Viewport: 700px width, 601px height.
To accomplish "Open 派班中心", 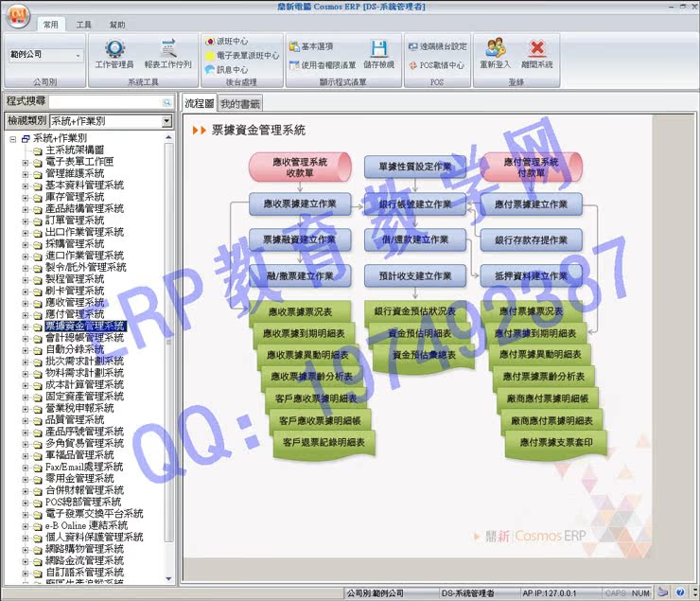I will coord(227,41).
